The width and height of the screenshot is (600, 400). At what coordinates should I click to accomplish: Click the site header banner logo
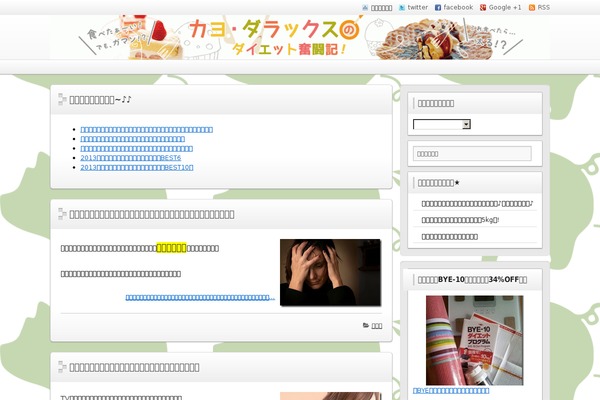point(300,38)
